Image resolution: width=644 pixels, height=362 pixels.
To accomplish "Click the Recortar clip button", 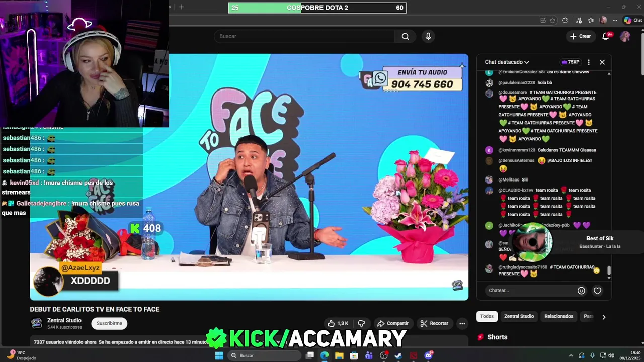I will (x=434, y=323).
